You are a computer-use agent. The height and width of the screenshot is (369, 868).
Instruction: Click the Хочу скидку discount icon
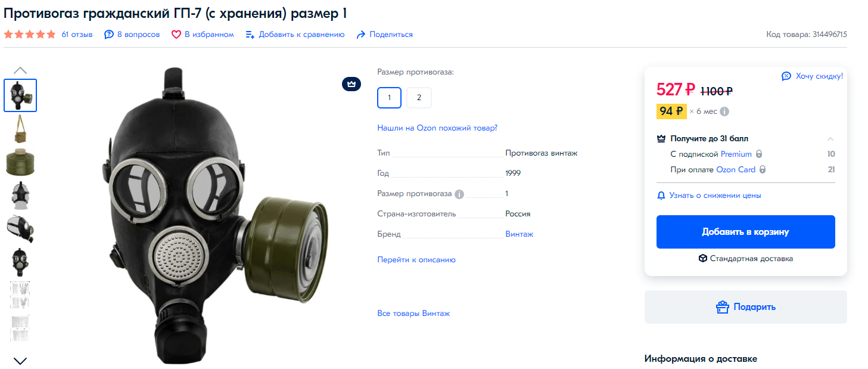coord(786,76)
